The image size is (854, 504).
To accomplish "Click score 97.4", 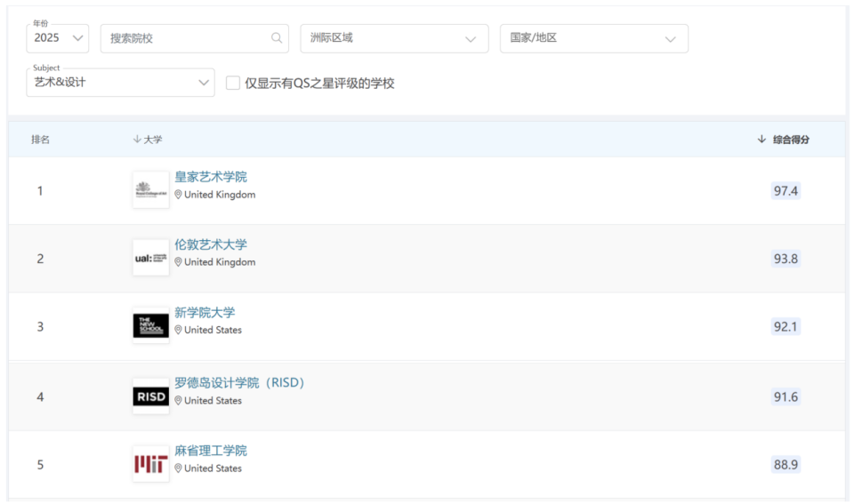I will pyautogui.click(x=786, y=190).
